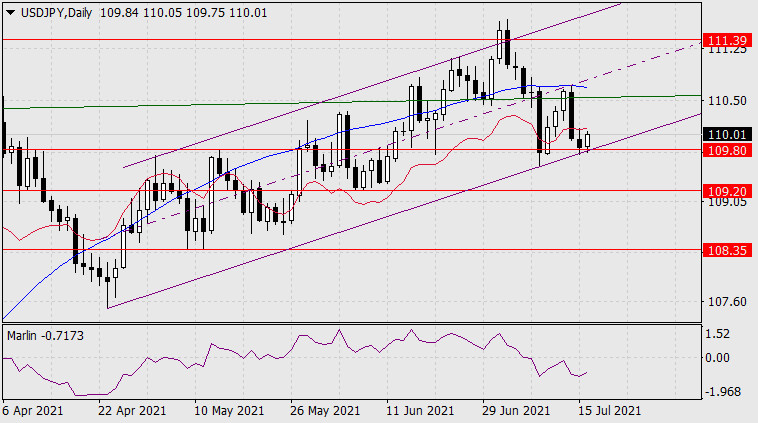Open the chart menu triangle beside USDJPY
The width and height of the screenshot is (758, 423).
11,13
